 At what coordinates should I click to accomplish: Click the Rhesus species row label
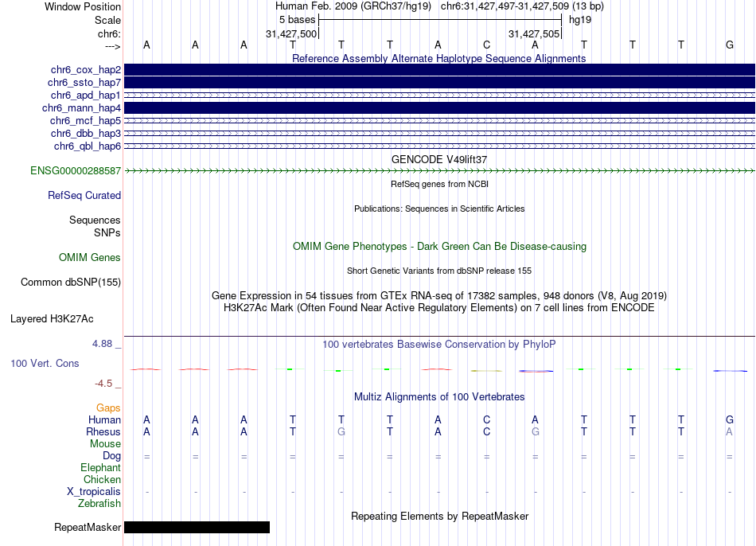coord(103,432)
